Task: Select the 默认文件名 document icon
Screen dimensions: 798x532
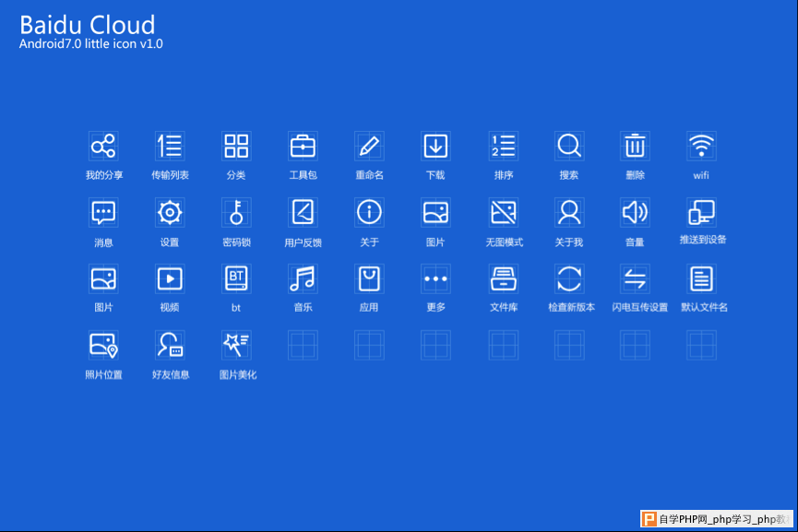Action: (701, 278)
